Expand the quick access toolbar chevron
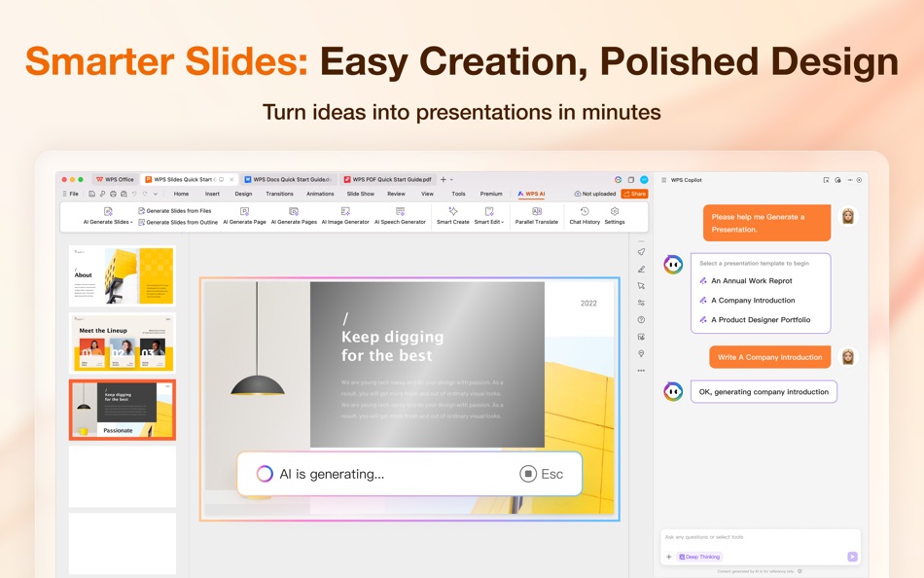This screenshot has width=924, height=578. (x=156, y=194)
